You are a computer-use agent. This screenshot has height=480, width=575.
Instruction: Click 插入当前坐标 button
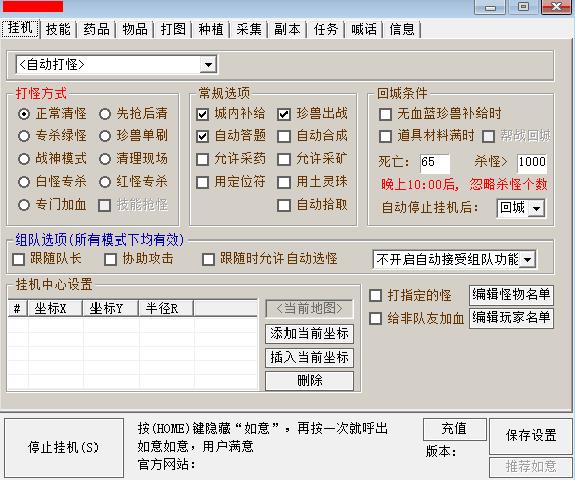[x=310, y=358]
